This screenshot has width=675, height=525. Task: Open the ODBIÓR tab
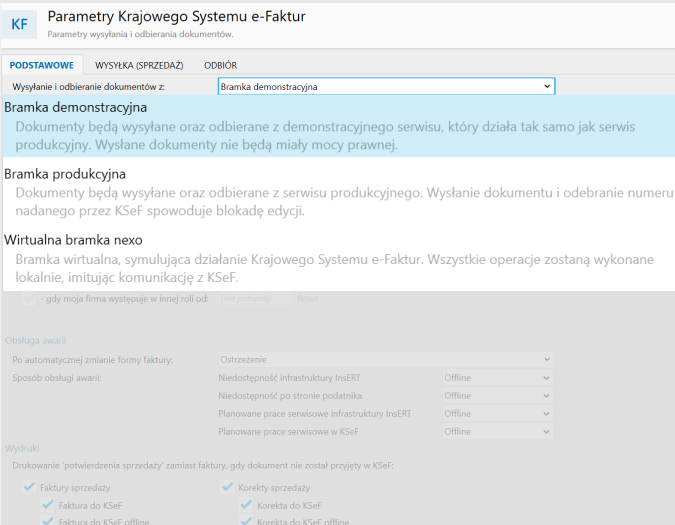click(x=220, y=65)
